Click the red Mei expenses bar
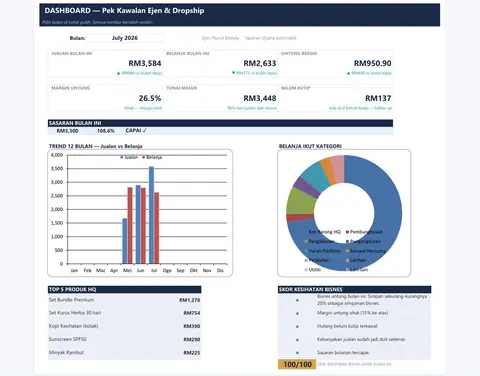 [x=130, y=226]
